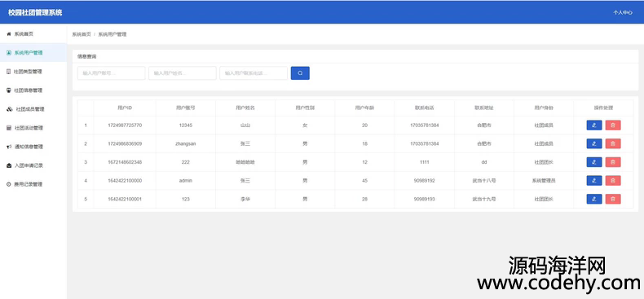Delete user row with account 12345
Image resolution: width=644 pixels, height=299 pixels.
[613, 125]
